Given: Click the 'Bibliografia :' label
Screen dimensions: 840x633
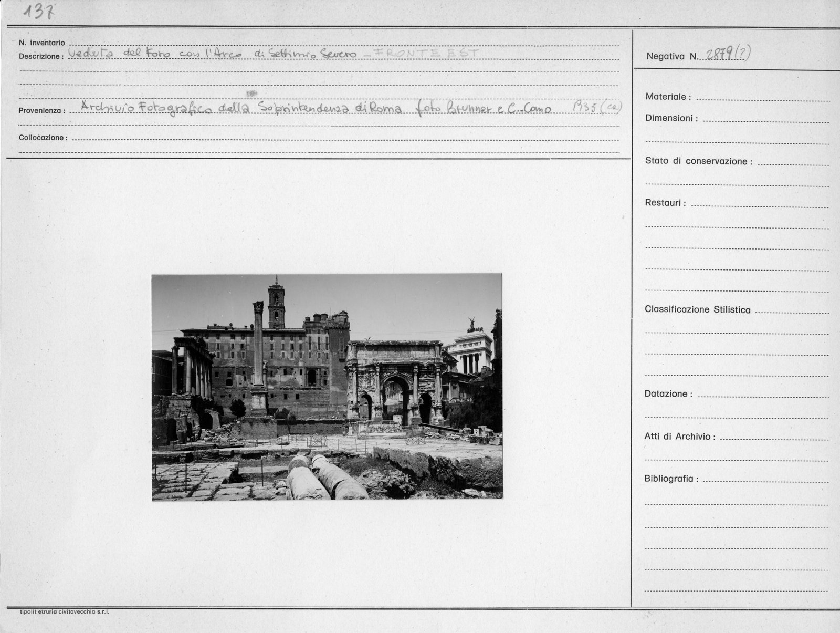Looking at the screenshot, I should (671, 479).
